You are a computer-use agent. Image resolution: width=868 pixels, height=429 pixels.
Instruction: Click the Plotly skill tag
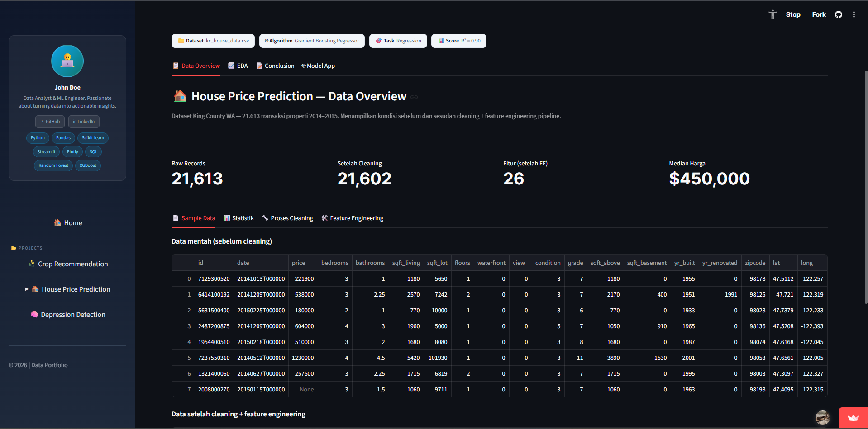point(72,152)
